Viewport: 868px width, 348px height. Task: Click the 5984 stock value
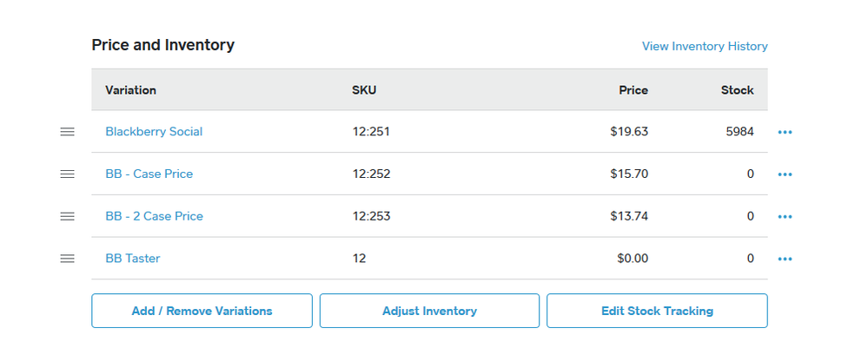click(739, 132)
